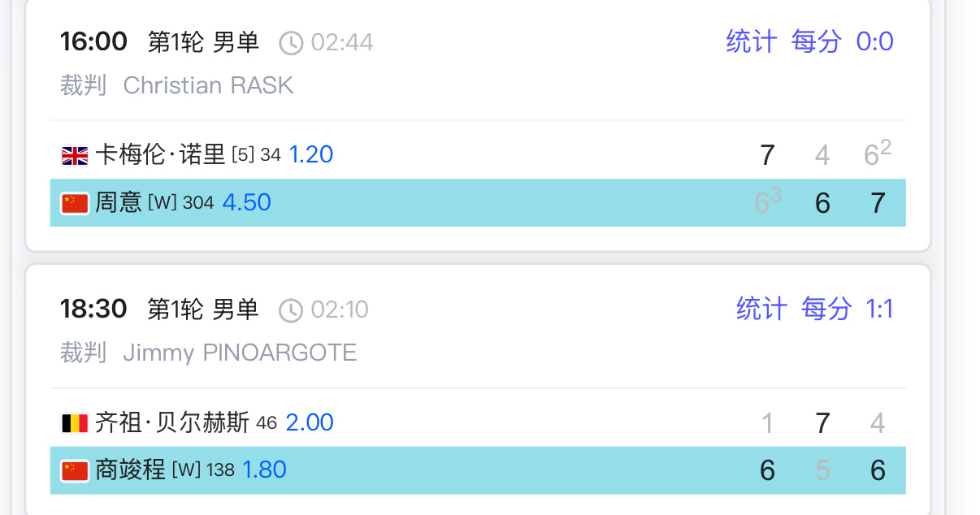Open 统计 for the 18:30 match
Viewport: 980px width, 515px height.
(761, 309)
